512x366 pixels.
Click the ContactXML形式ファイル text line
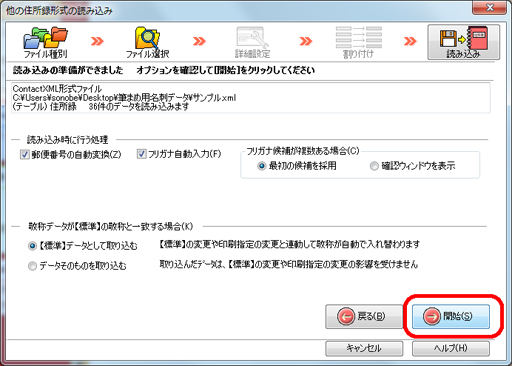(57, 89)
